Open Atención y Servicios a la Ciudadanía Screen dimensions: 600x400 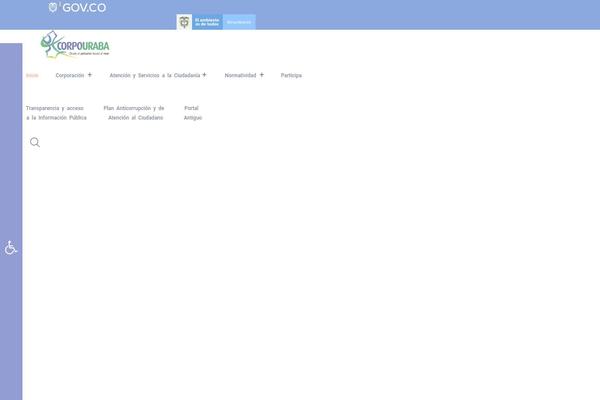coord(155,75)
